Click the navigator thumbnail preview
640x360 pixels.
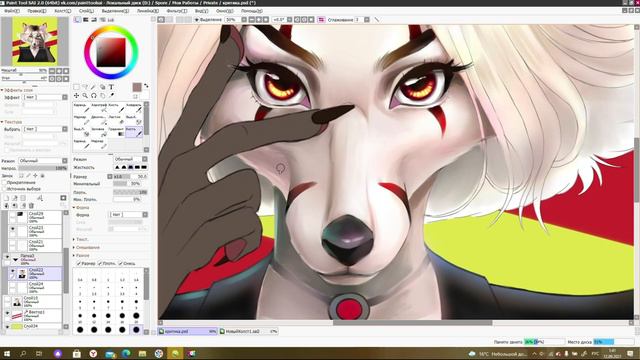35,41
